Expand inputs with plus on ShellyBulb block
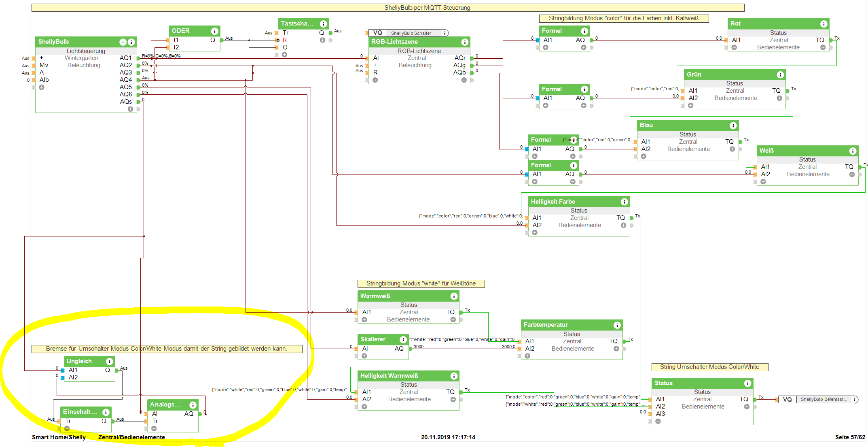The height and width of the screenshot is (447, 868). pos(42,87)
